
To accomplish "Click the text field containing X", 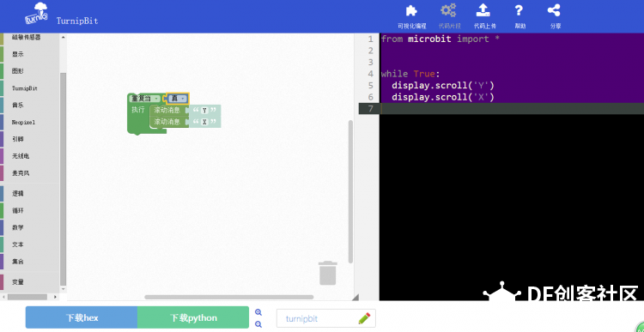I will 204,122.
